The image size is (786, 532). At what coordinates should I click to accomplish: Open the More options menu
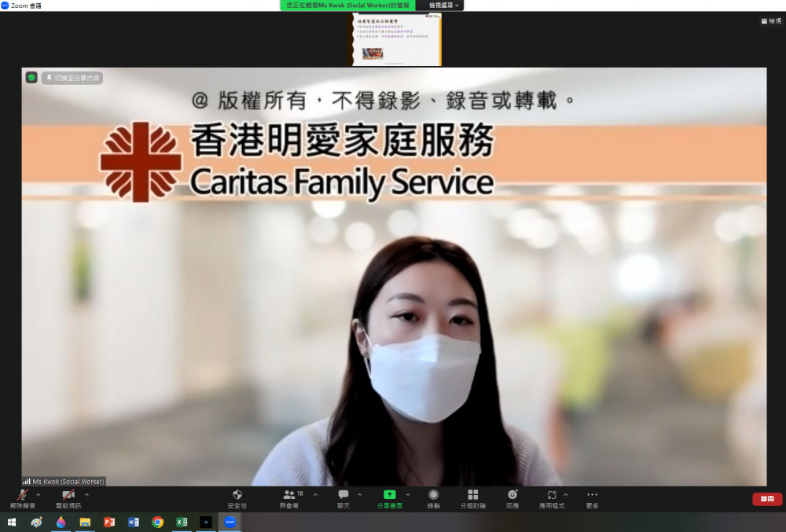pos(592,499)
